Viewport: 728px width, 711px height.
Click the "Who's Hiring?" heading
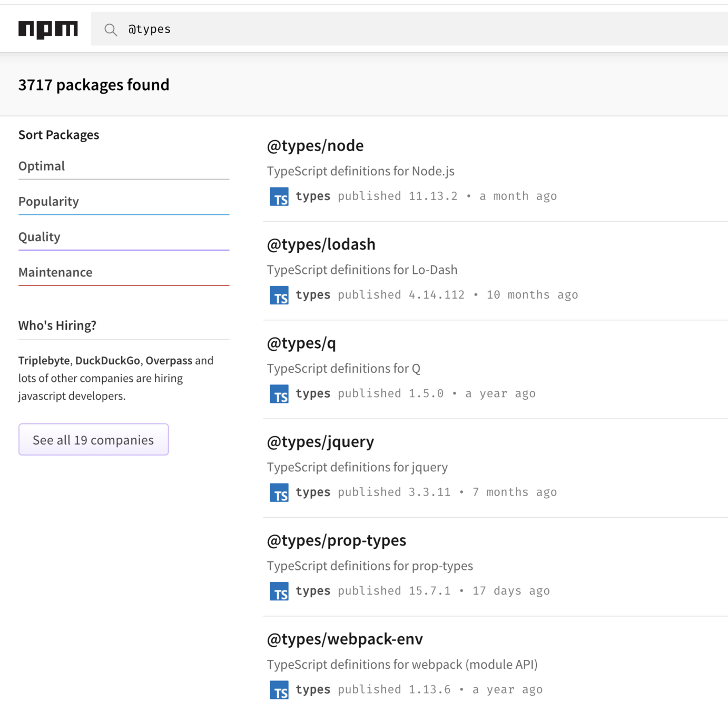pos(57,325)
